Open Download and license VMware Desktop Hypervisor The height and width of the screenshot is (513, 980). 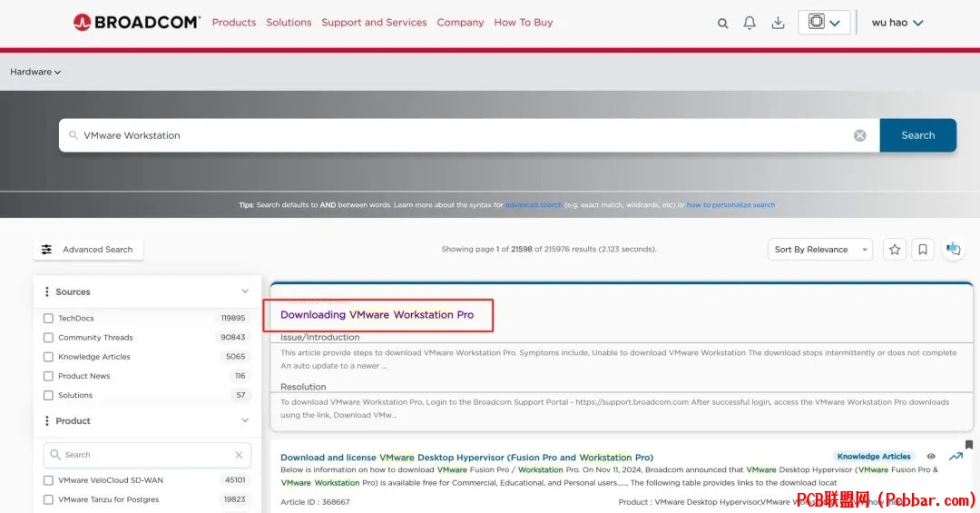467,458
